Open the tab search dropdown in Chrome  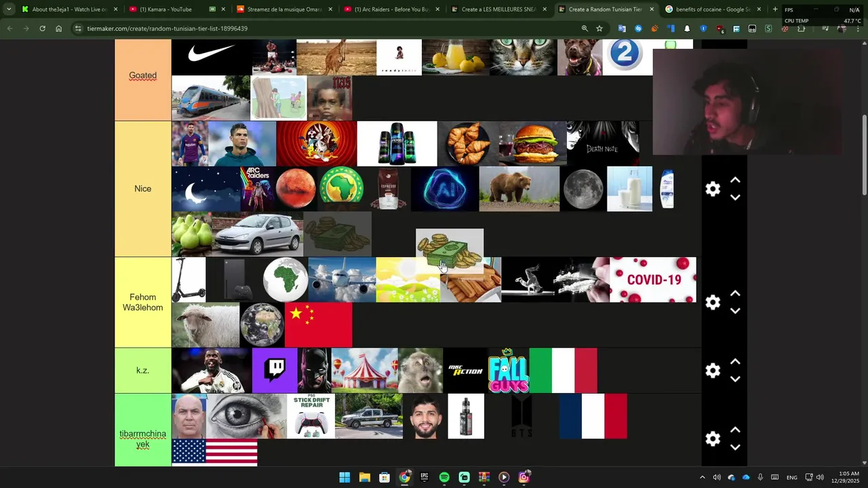8,9
